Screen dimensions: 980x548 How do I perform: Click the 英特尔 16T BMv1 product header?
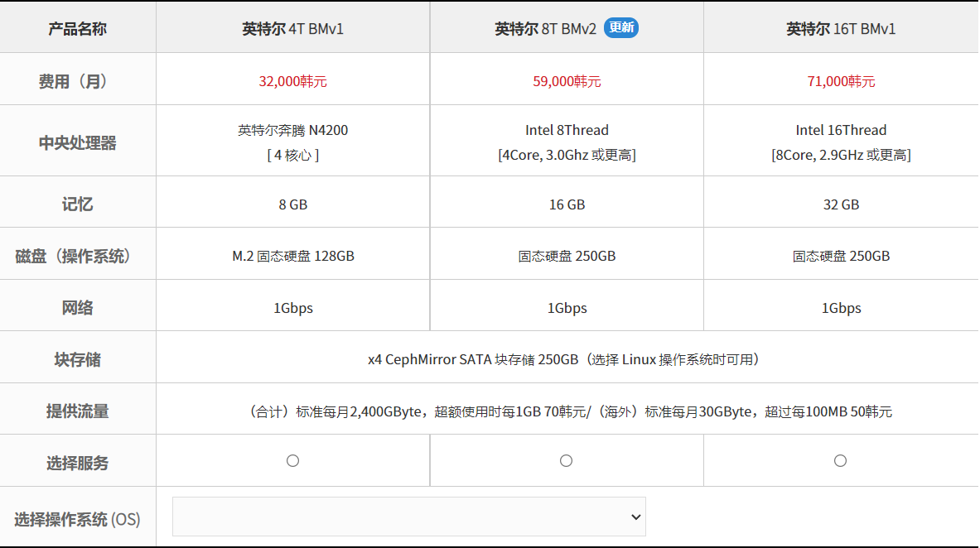[x=841, y=29]
